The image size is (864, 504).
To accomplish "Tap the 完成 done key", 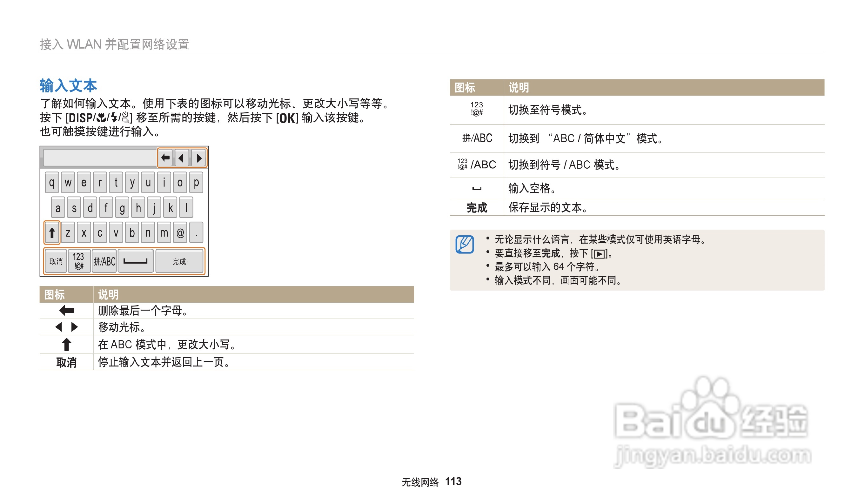I will point(179,262).
